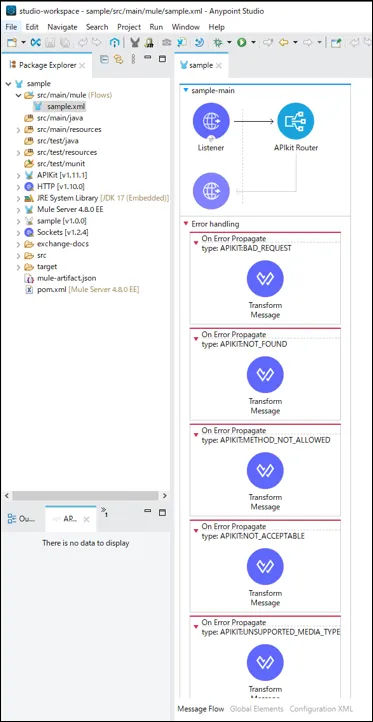Collapse the sample-main flow
Screen dimensions: 373x722
coord(186,90)
